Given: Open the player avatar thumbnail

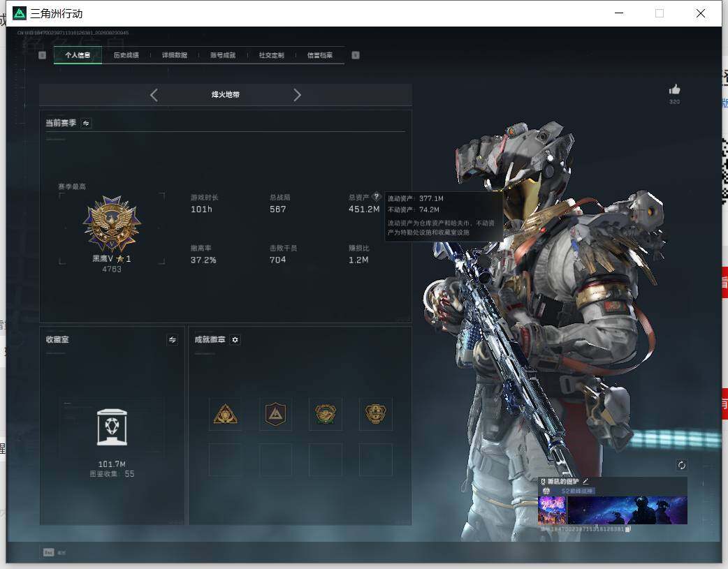Looking at the screenshot, I should pos(552,510).
